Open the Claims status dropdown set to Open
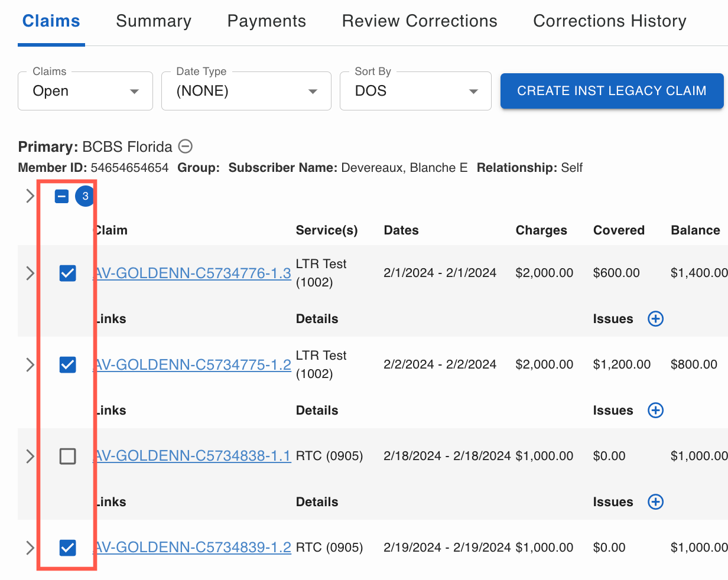Viewport: 728px width, 580px height. coord(86,91)
